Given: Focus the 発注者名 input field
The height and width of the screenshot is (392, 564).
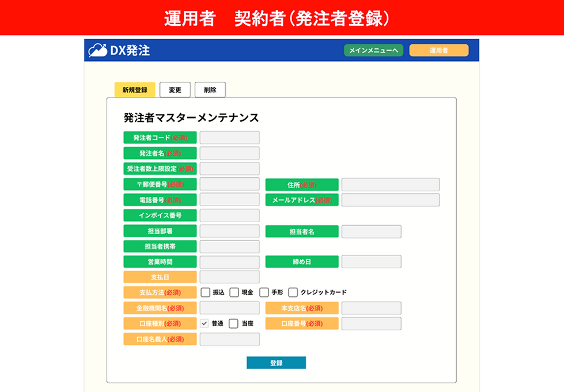Looking at the screenshot, I should click(229, 154).
